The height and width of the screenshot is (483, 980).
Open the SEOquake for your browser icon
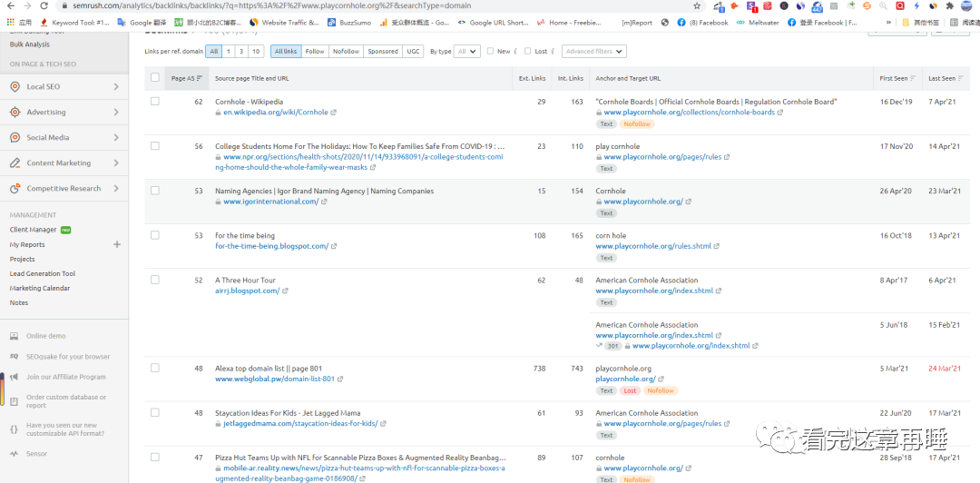[14, 357]
